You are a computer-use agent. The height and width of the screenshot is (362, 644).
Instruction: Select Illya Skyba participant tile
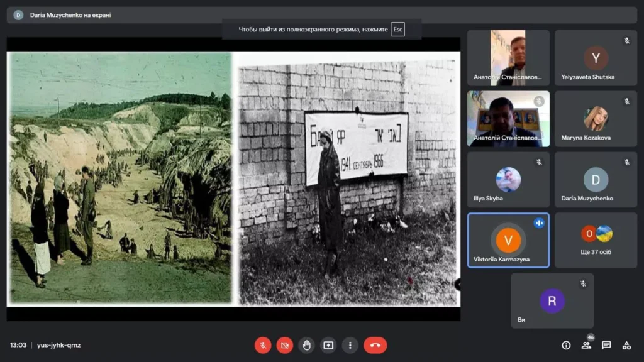508,179
